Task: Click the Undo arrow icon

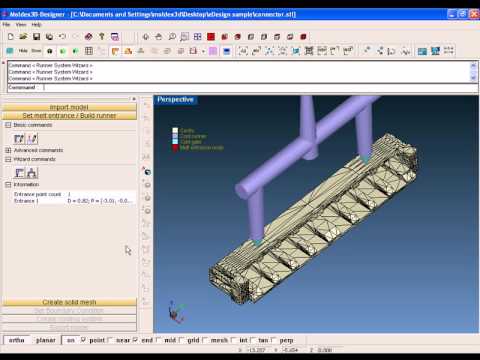Action: click(x=62, y=37)
